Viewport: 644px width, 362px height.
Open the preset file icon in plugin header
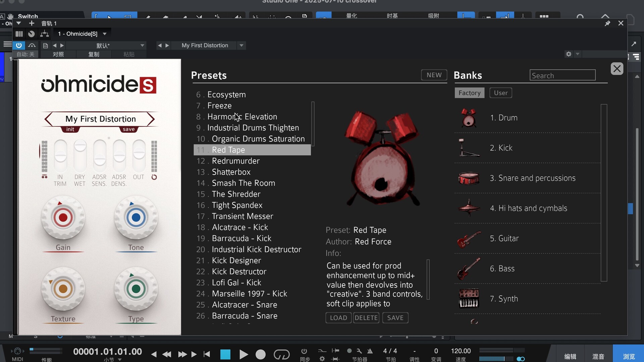tap(45, 46)
